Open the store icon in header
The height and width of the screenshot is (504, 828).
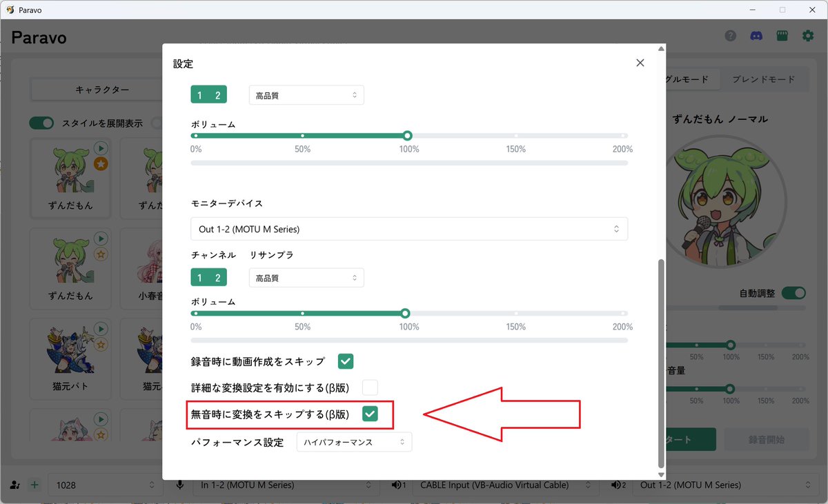pyautogui.click(x=782, y=36)
